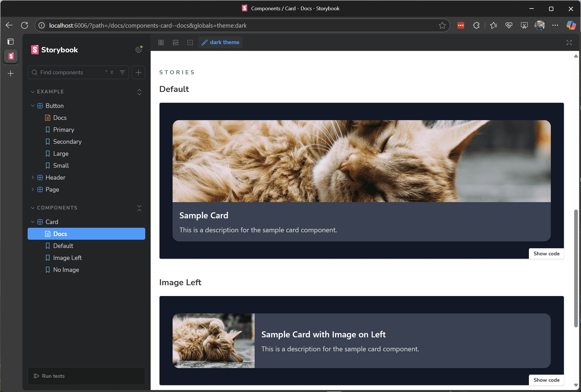This screenshot has height=392, width=581.
Task: Select the Secondary button story
Action: (x=67, y=141)
